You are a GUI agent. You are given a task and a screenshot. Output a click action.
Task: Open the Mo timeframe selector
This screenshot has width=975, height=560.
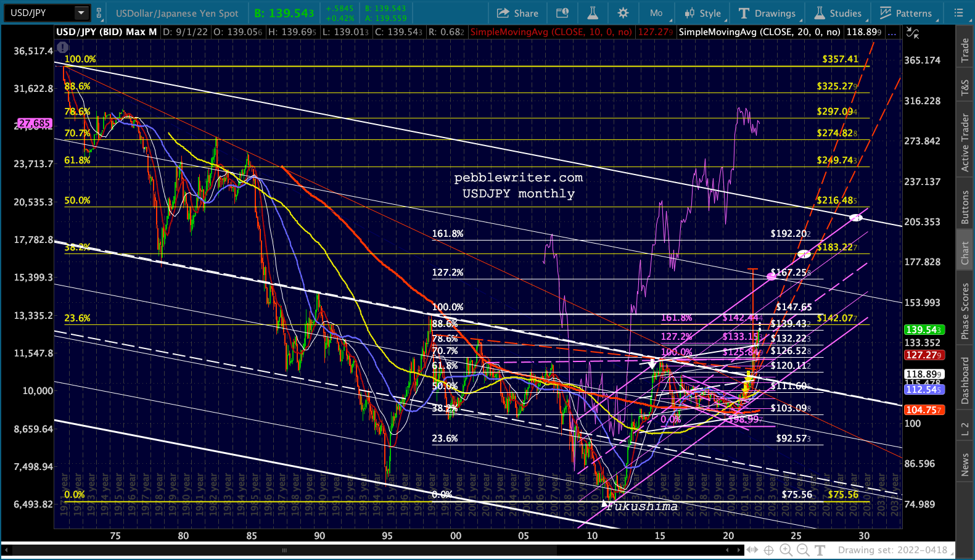click(x=656, y=13)
